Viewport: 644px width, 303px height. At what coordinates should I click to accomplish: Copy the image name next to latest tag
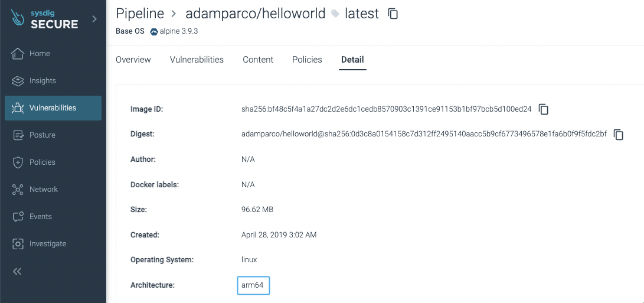pos(393,14)
